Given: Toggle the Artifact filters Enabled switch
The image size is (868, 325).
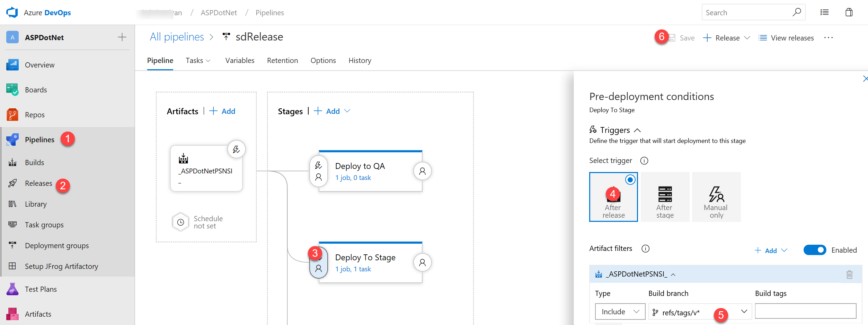Looking at the screenshot, I should (x=815, y=250).
